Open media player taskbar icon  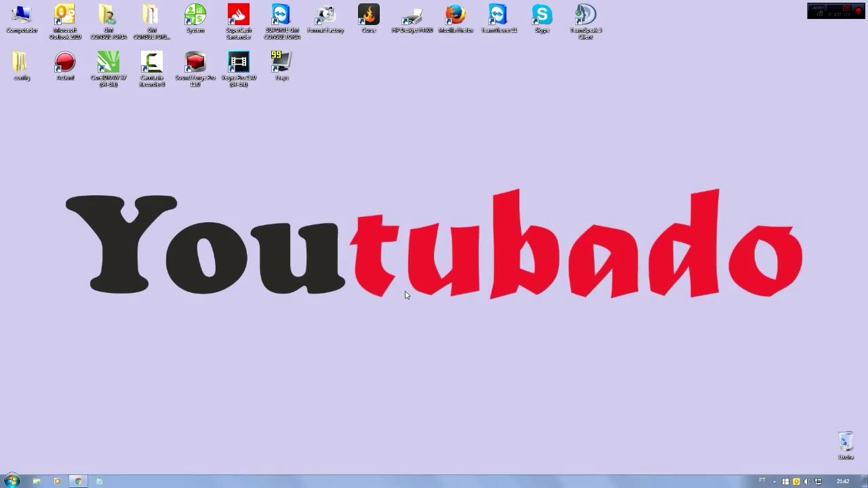pyautogui.click(x=57, y=481)
